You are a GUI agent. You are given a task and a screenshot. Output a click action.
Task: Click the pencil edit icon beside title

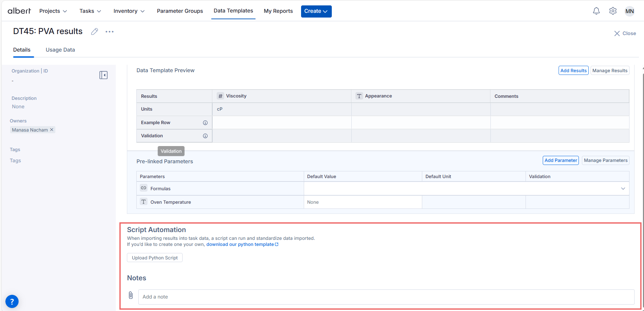tap(95, 31)
